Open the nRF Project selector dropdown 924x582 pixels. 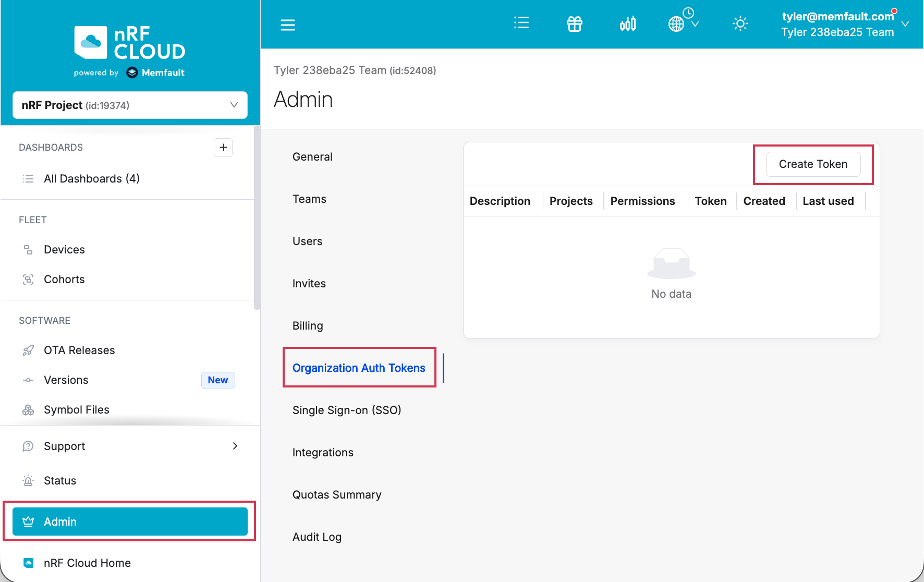[x=130, y=105]
